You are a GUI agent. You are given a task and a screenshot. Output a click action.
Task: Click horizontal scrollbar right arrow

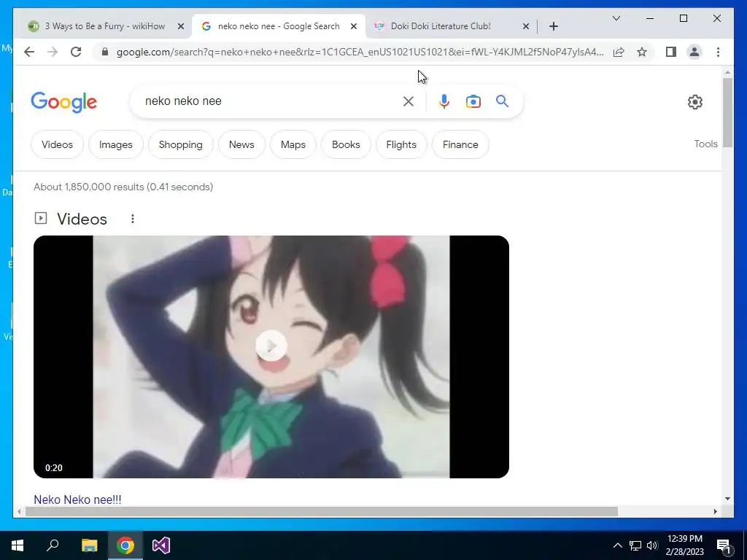(x=715, y=511)
